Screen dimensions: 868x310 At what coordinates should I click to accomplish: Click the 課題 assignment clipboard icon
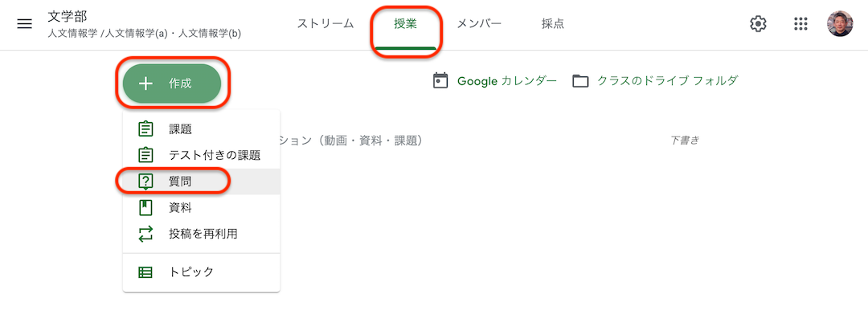pyautogui.click(x=145, y=129)
